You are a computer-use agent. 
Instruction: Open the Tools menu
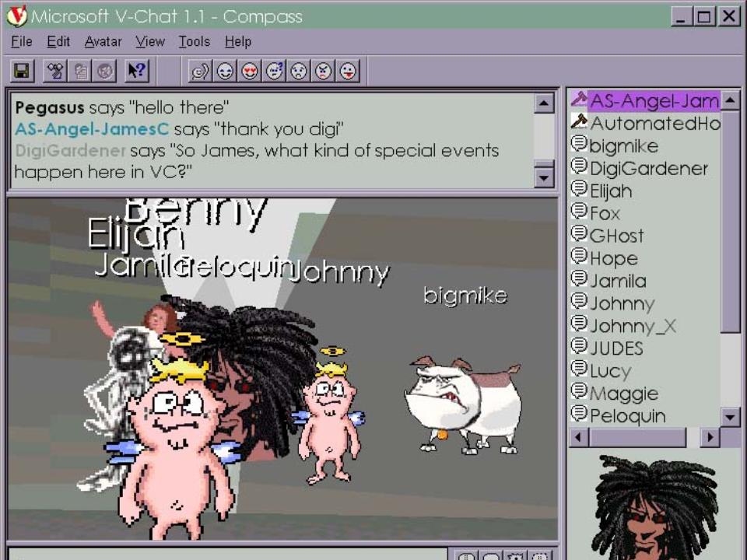tap(194, 42)
